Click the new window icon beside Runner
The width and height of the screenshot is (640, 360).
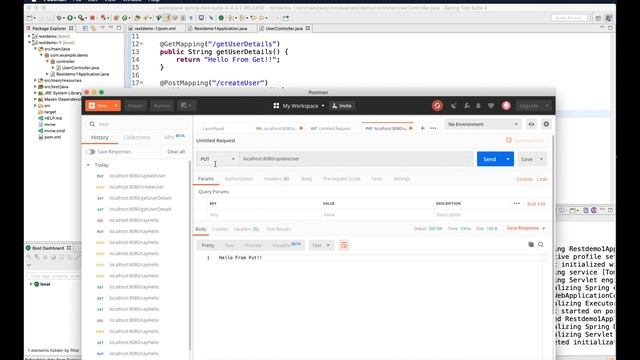coord(186,106)
